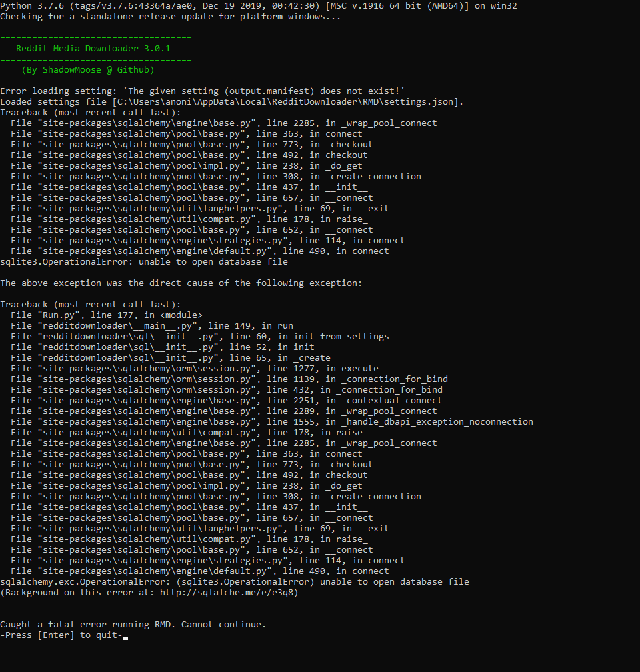Viewport: 640px width, 672px height.
Task: Click the blinking cursor after 'to quit-'
Action: [125, 638]
